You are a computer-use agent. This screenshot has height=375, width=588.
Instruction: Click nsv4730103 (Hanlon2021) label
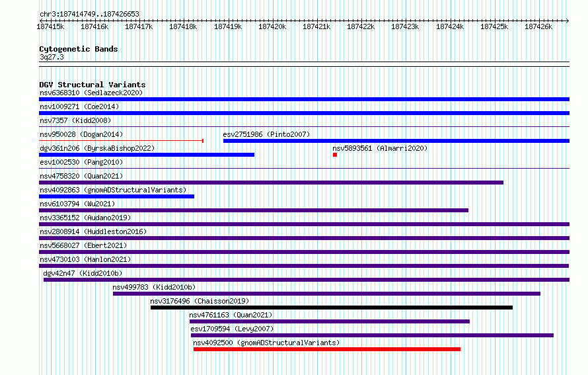(x=85, y=259)
